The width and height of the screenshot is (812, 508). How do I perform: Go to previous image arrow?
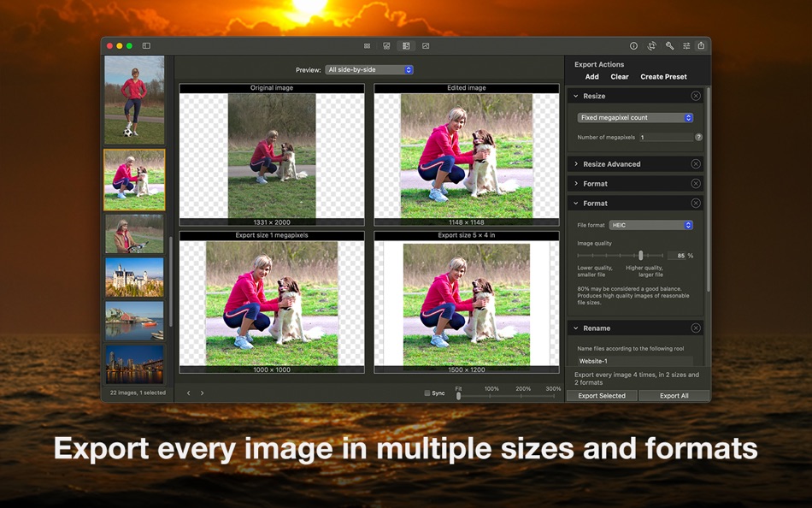(189, 393)
